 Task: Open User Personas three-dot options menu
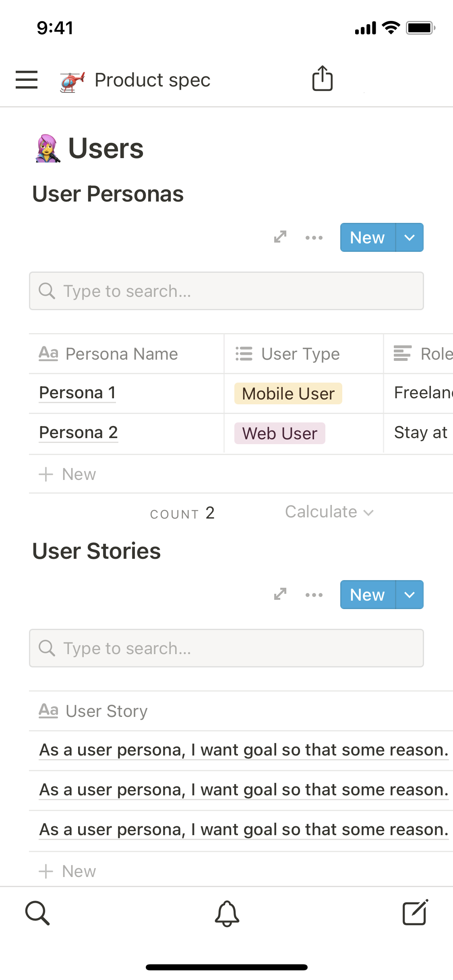314,238
